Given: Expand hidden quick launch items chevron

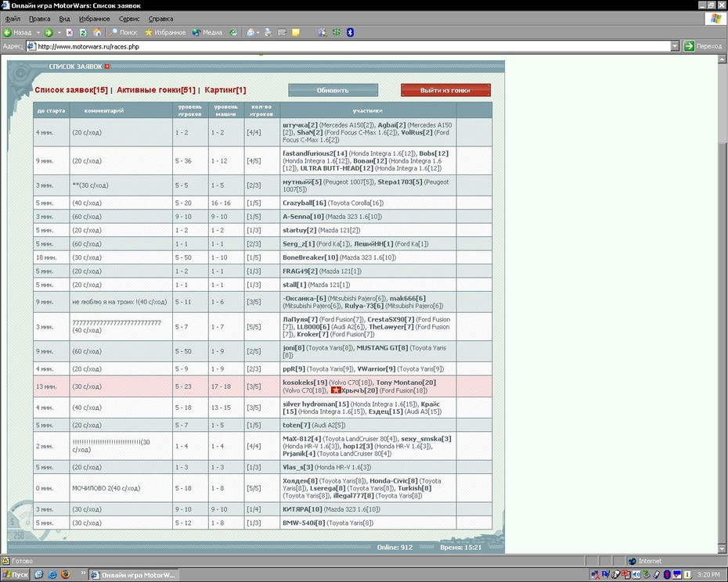Looking at the screenshot, I should click(83, 573).
